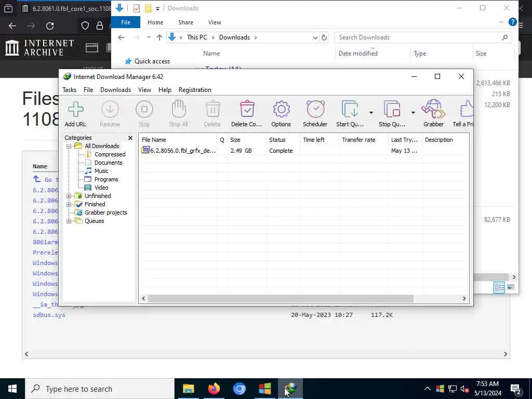Close the Categories panel
Screen dimensions: 532x399
point(130,138)
